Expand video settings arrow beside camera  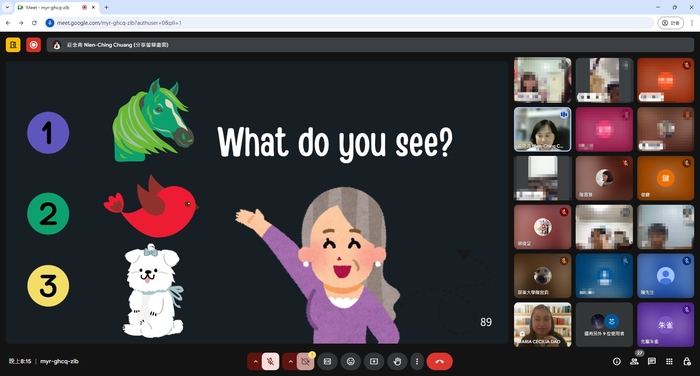(x=290, y=361)
